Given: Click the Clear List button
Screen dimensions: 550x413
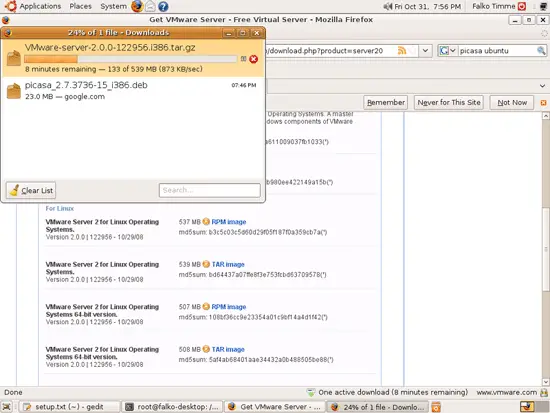Looking at the screenshot, I should coord(31,191).
